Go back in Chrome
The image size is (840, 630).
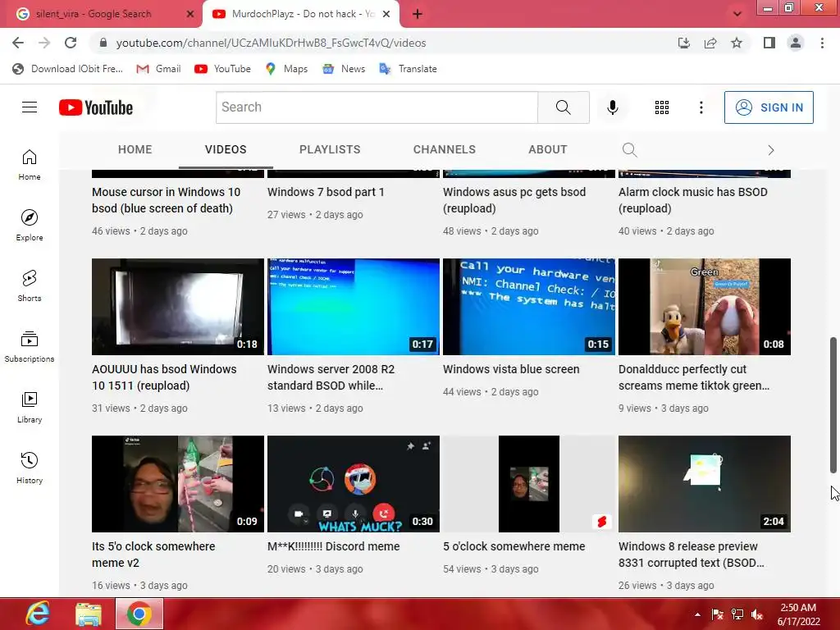pos(18,43)
